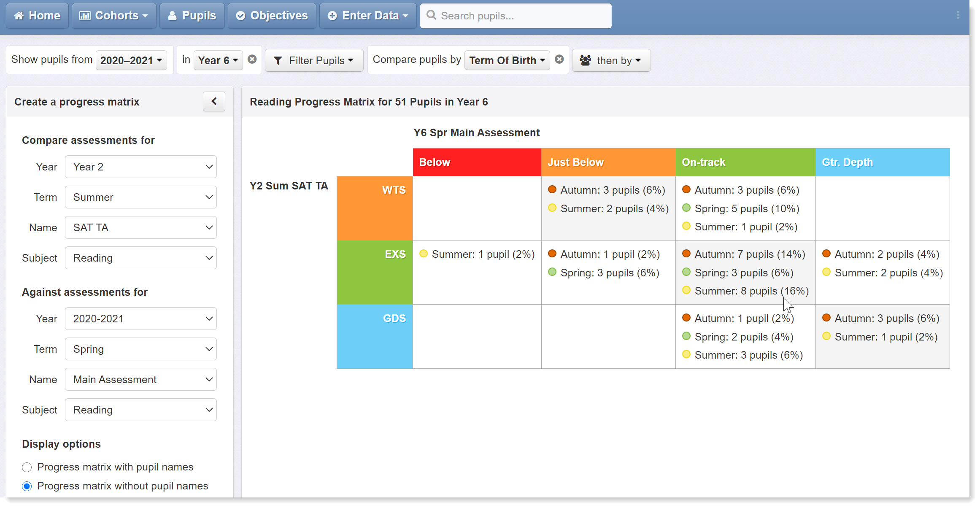The width and height of the screenshot is (980, 508).
Task: Open the Name dropdown set to Main Assessment
Action: [141, 379]
